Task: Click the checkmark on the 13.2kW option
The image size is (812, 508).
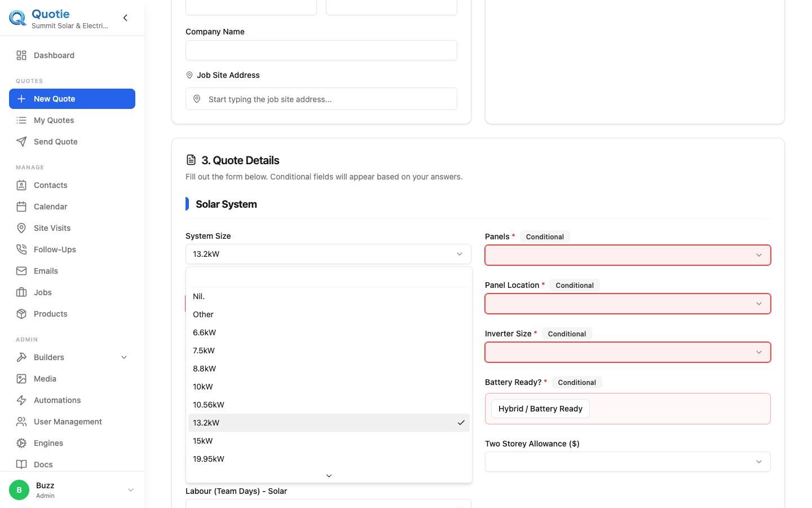Action: tap(461, 423)
